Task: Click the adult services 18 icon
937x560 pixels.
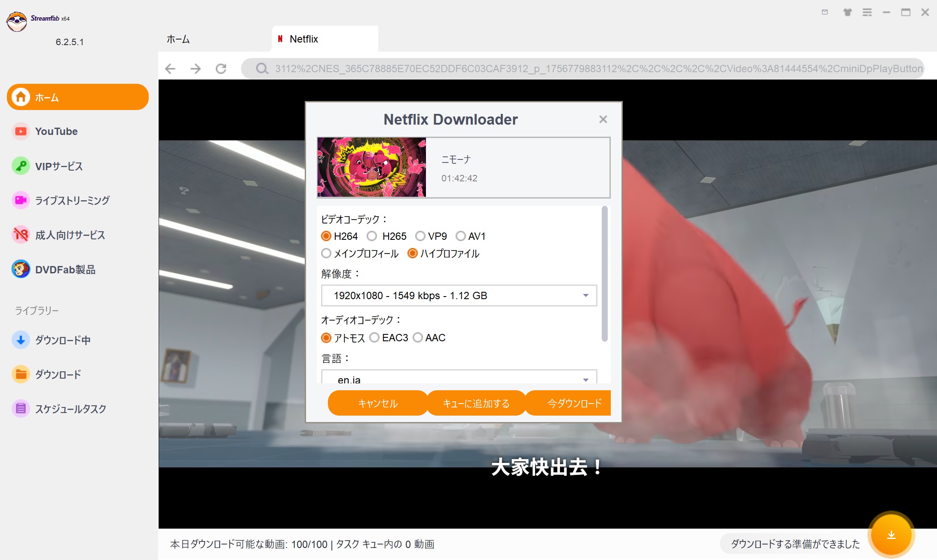Action: pyautogui.click(x=21, y=235)
